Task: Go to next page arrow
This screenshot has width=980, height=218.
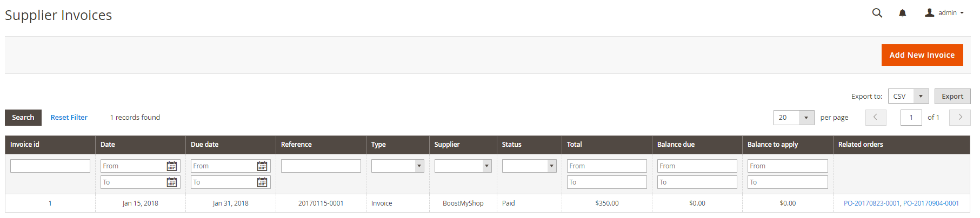Action: click(x=960, y=117)
